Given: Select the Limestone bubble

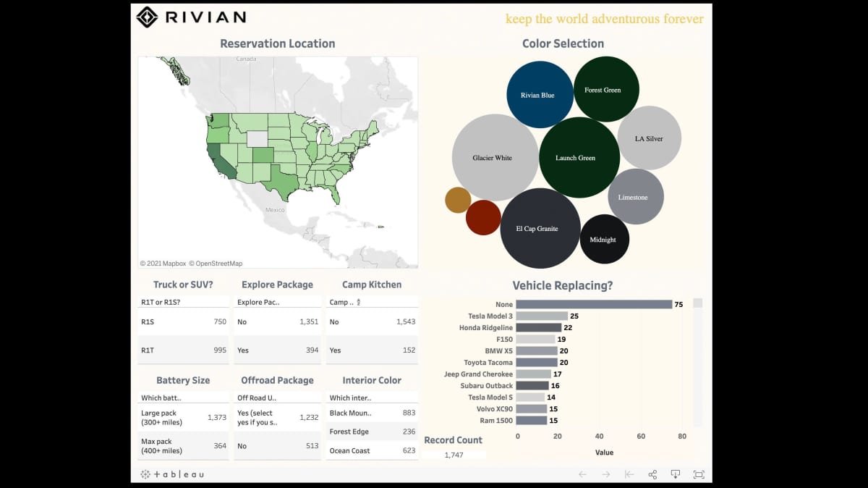Looking at the screenshot, I should 636,197.
